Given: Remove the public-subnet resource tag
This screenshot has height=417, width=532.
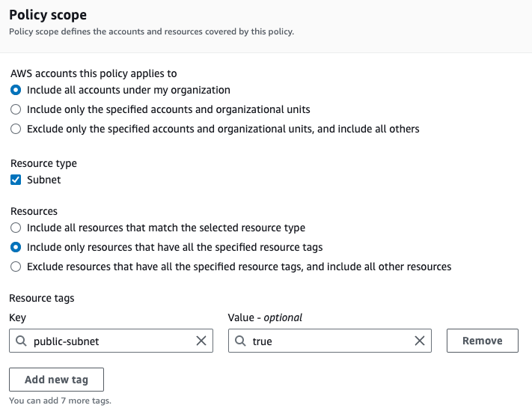Looking at the screenshot, I should tap(482, 341).
